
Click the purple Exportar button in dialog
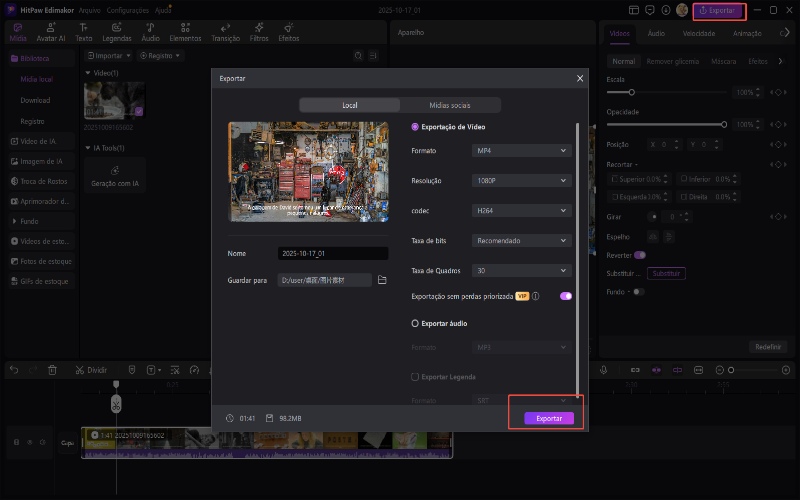[x=549, y=418]
